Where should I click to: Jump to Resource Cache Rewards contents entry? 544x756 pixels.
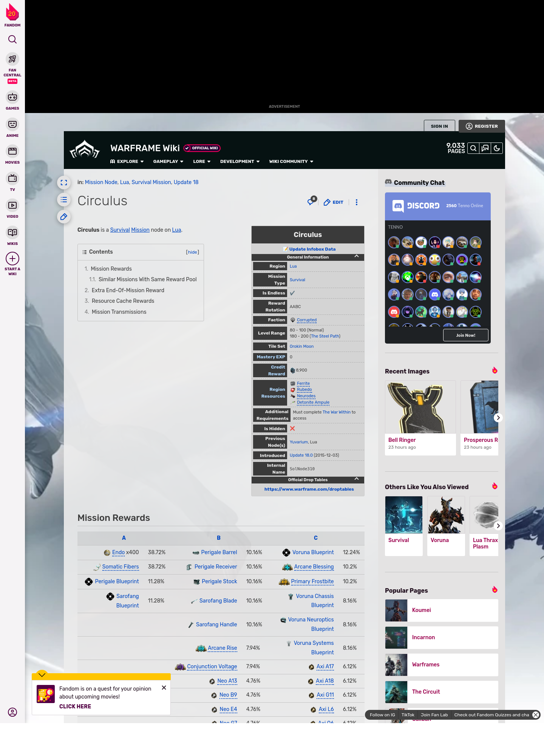tap(123, 301)
